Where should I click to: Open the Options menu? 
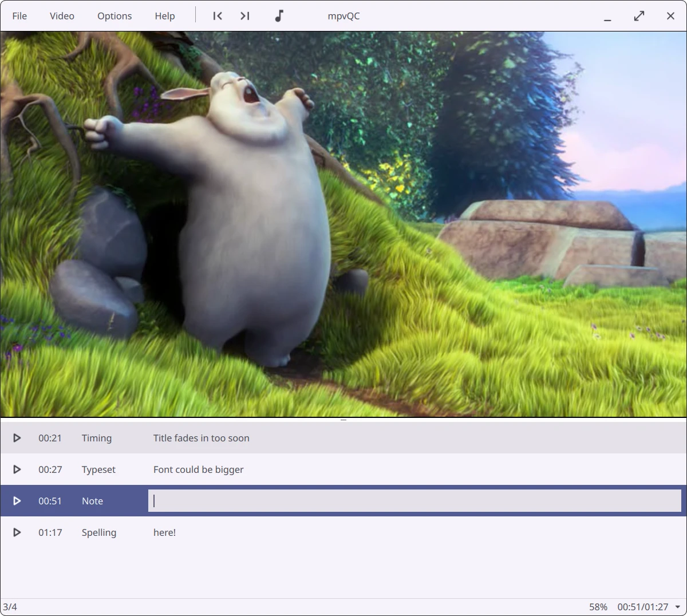tap(114, 16)
